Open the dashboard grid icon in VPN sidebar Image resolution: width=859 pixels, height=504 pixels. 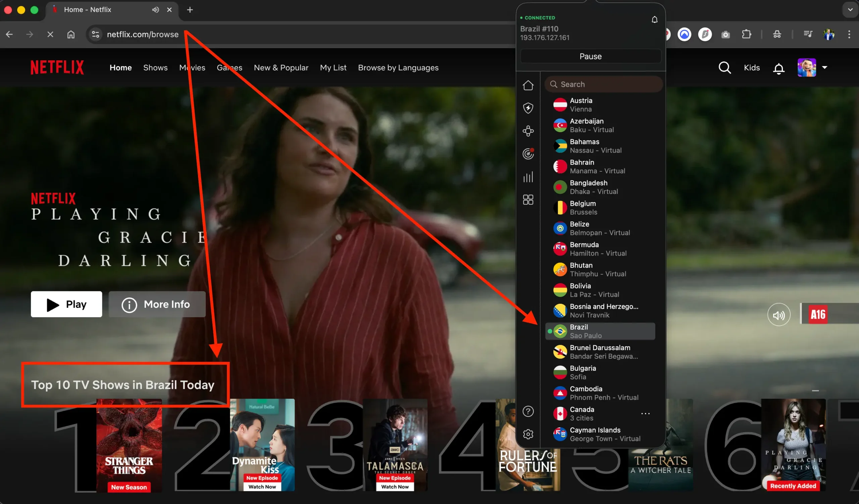[x=528, y=200]
